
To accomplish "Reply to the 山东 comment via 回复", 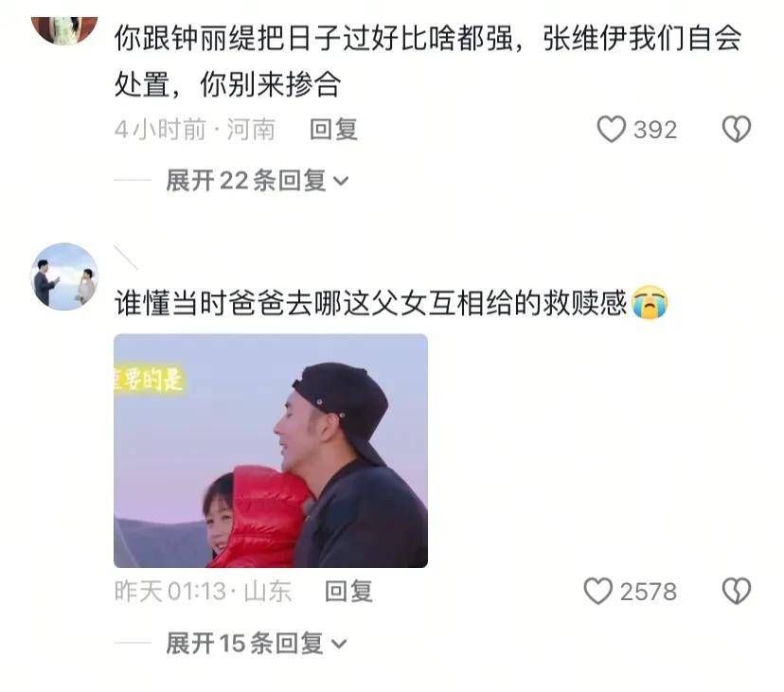I will click(x=348, y=592).
